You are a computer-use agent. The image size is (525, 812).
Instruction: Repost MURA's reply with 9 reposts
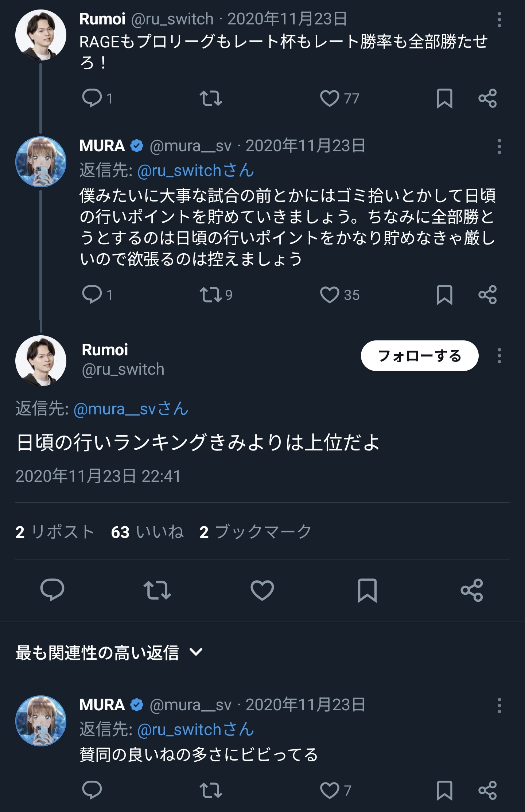211,295
